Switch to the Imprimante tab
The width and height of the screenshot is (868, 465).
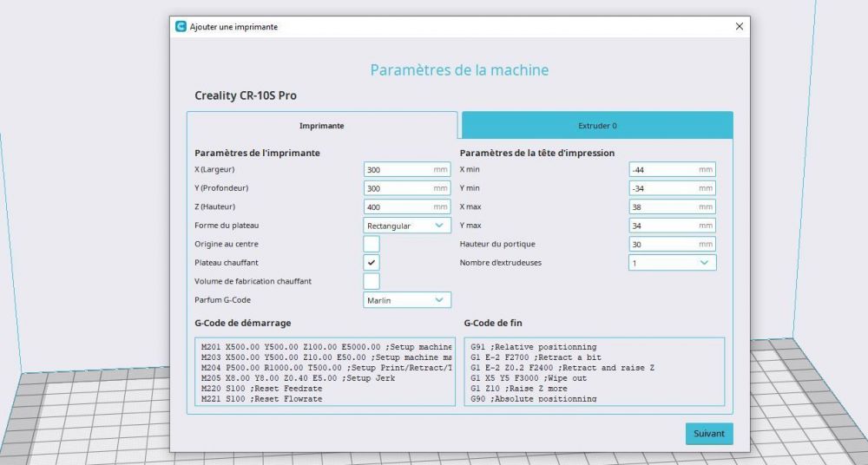322,126
